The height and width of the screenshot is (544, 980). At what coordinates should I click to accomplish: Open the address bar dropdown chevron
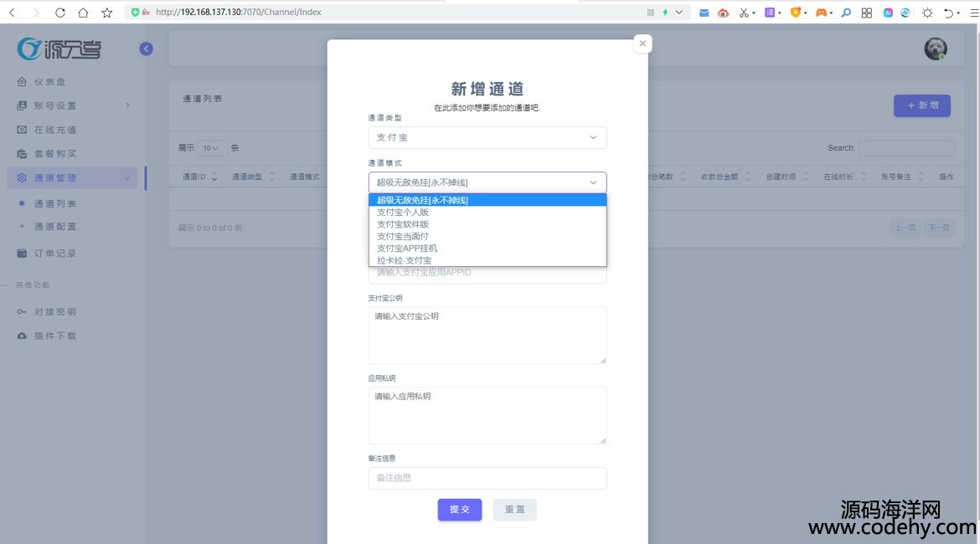(x=679, y=13)
